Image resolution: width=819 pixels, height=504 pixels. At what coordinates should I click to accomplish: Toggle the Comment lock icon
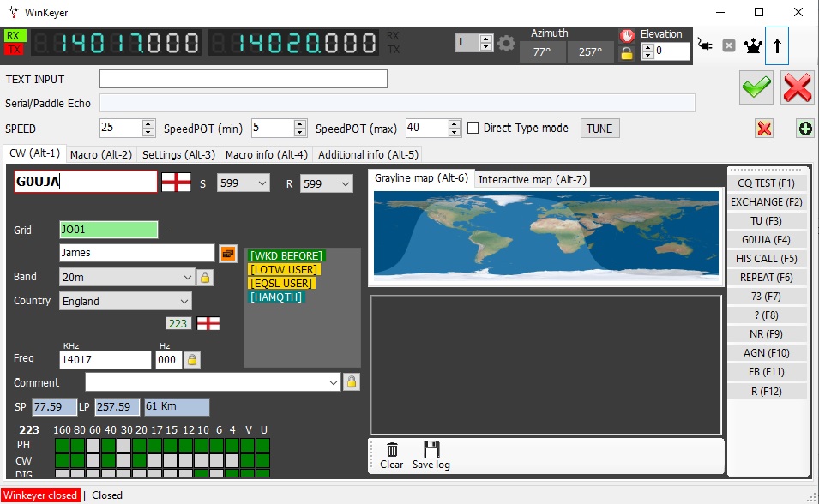point(352,382)
